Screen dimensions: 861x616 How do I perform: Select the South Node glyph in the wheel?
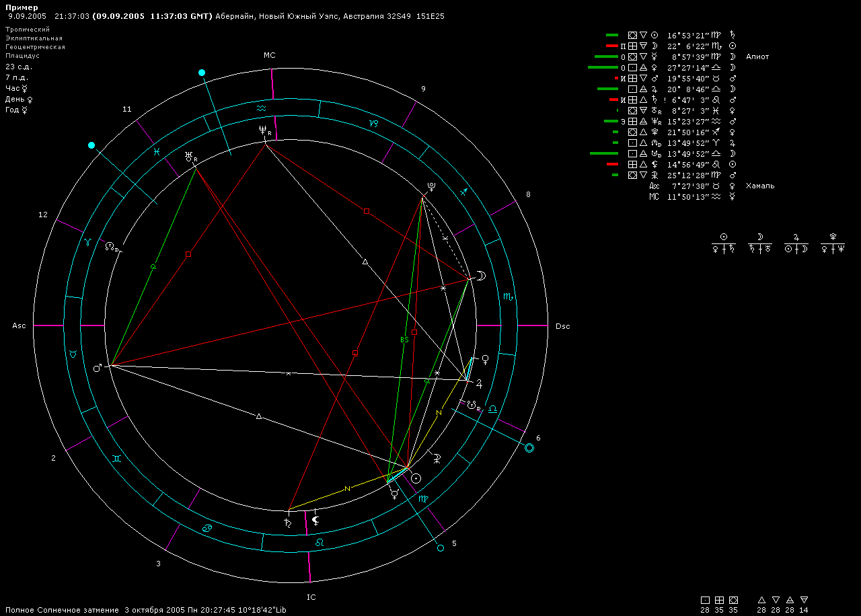point(474,406)
